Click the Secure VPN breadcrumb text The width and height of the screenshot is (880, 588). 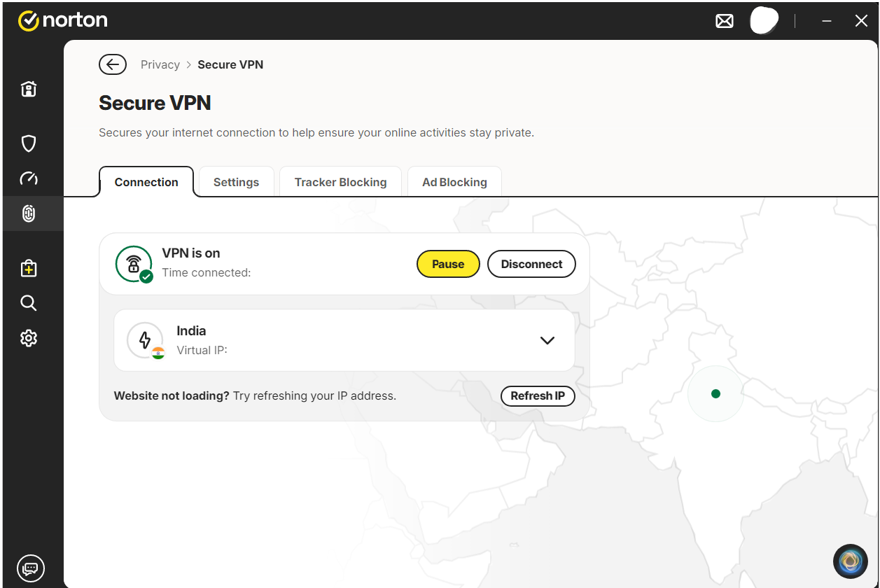(x=230, y=64)
